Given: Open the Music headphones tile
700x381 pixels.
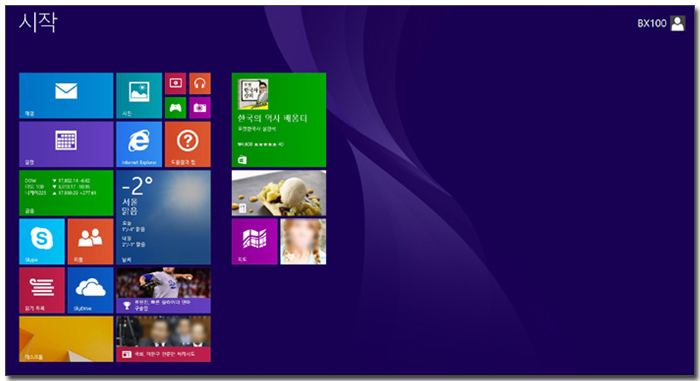Looking at the screenshot, I should click(200, 84).
